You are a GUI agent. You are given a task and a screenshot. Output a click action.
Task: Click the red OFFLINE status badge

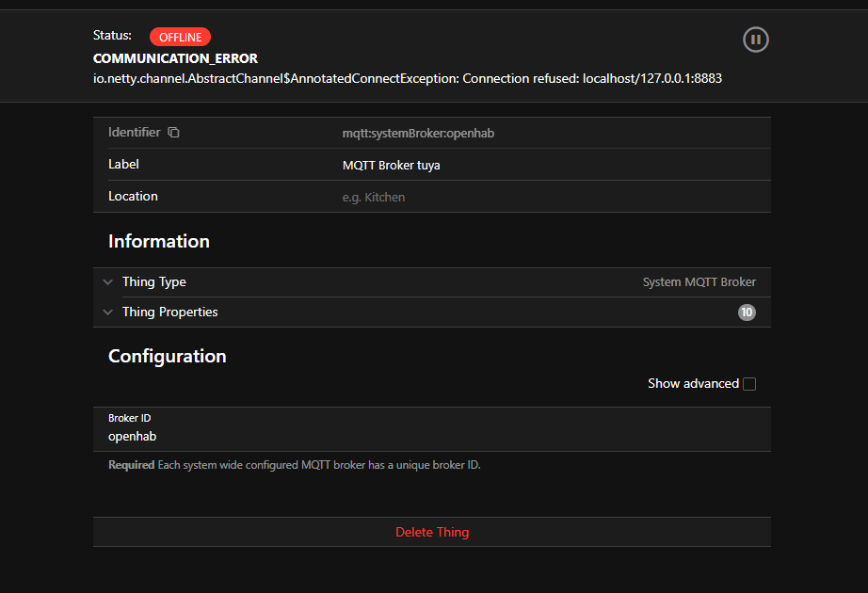(180, 37)
